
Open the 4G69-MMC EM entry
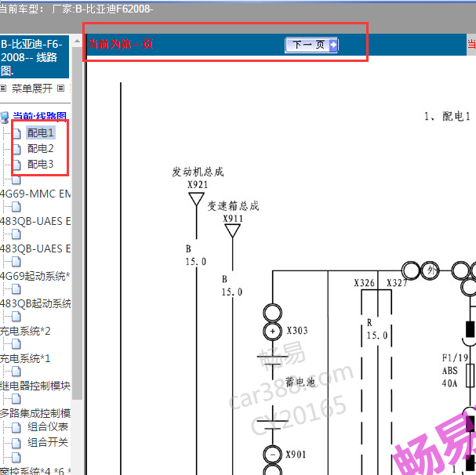[35, 194]
